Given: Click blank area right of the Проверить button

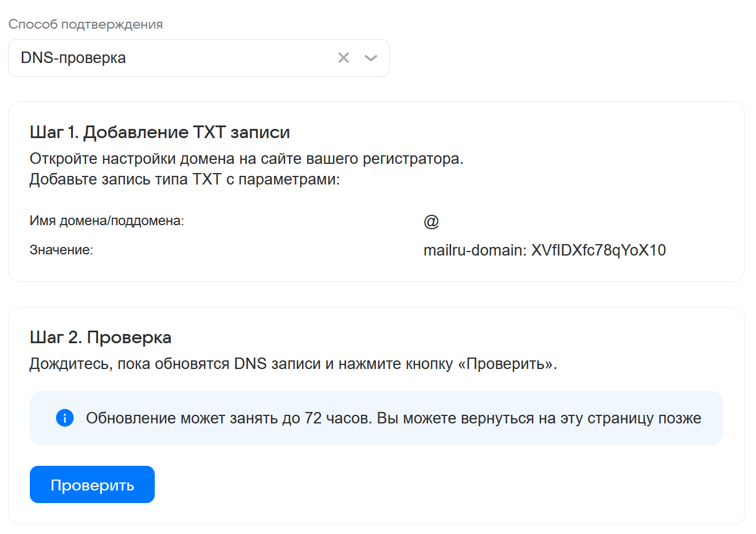Looking at the screenshot, I should 401,485.
